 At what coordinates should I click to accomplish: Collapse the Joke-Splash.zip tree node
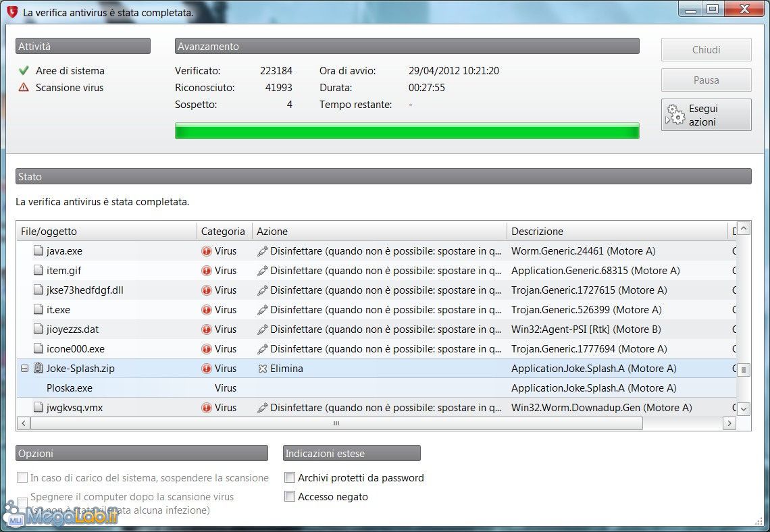tap(25, 369)
